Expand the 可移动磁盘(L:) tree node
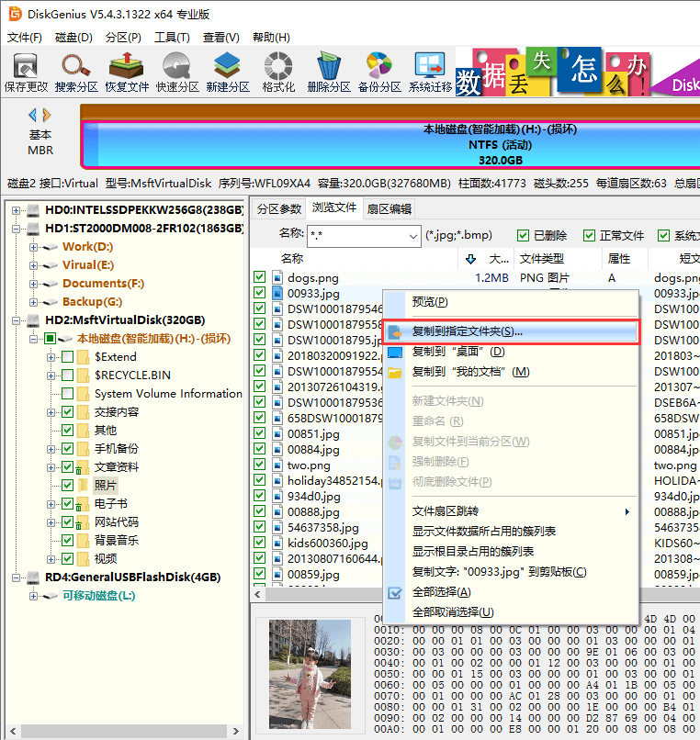Viewport: 700px width, 740px height. pos(34,596)
